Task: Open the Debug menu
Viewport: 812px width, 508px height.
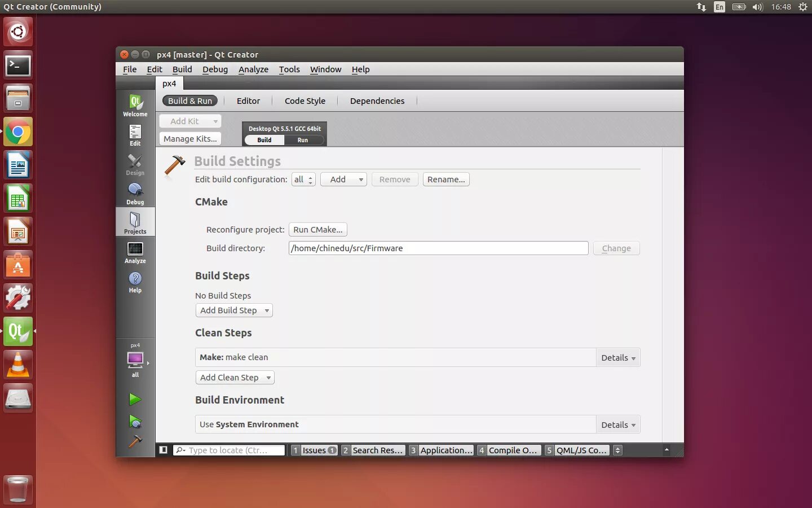Action: pyautogui.click(x=215, y=69)
